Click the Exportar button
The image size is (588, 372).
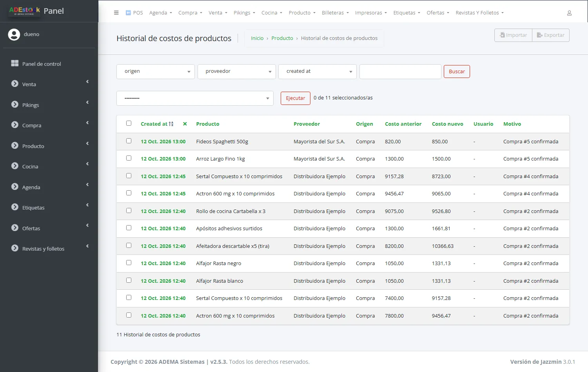point(551,35)
